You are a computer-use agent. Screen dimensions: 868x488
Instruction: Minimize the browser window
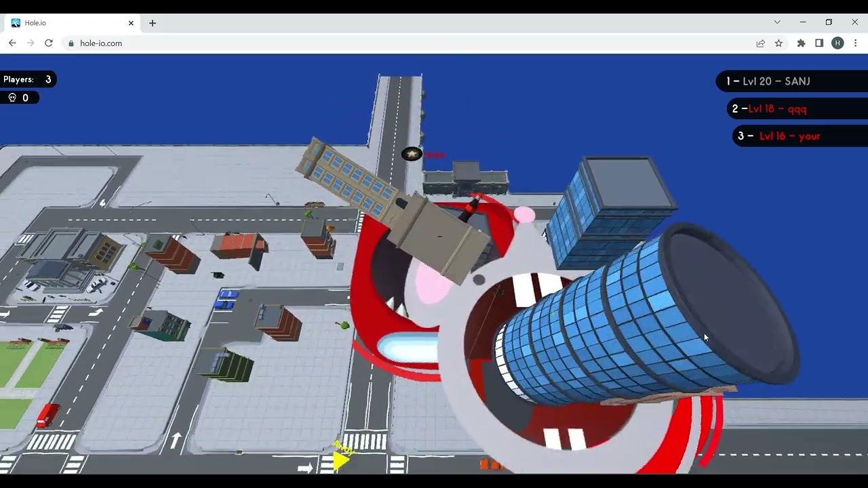pos(803,22)
